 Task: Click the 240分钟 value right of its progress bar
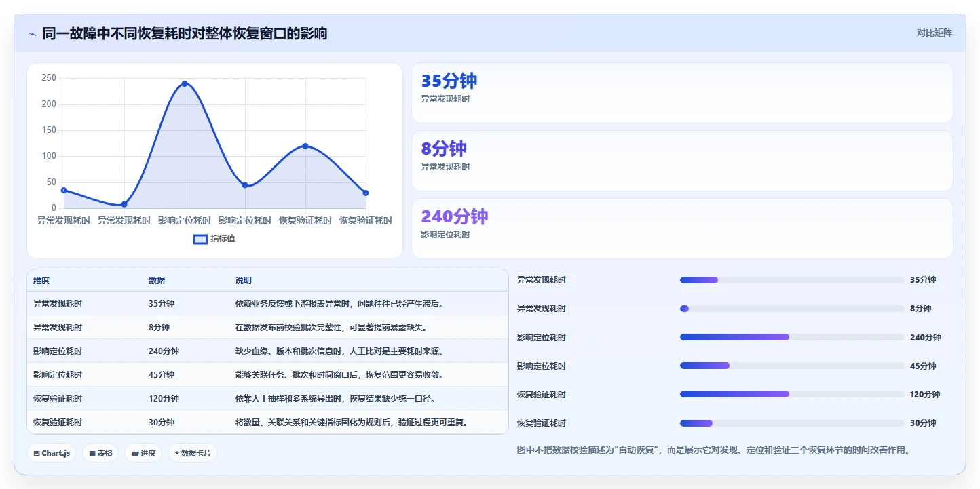coord(926,337)
